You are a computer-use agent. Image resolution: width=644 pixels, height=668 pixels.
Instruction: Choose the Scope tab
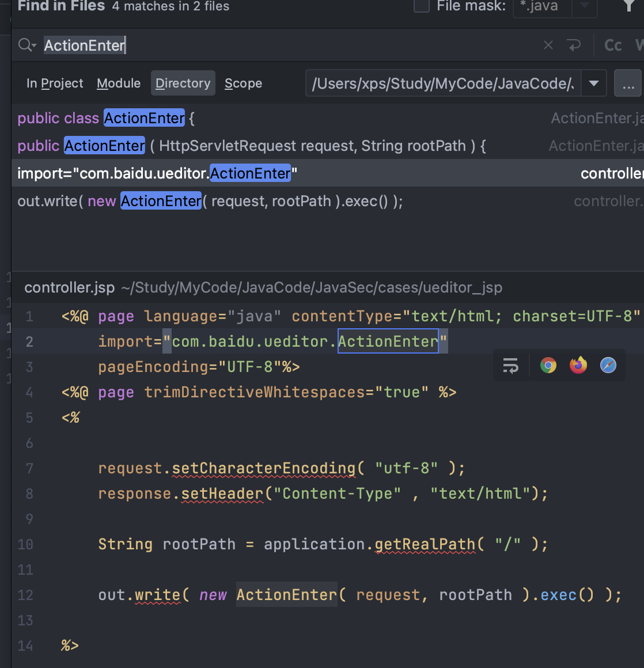coord(243,83)
